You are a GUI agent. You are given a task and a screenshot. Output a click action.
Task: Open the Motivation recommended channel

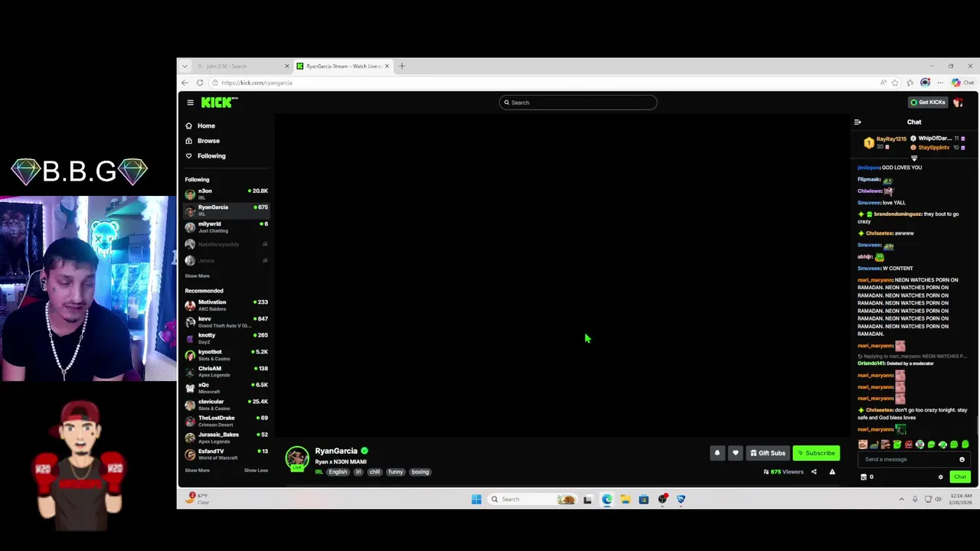[227, 305]
